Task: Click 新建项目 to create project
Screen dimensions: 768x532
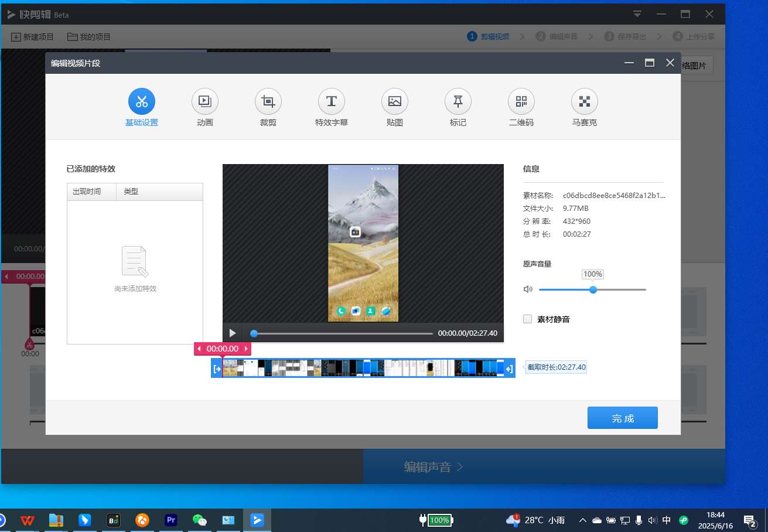Action: tap(33, 37)
